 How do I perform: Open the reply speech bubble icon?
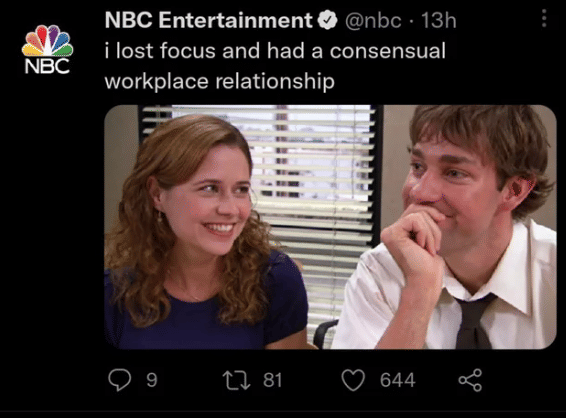click(119, 380)
